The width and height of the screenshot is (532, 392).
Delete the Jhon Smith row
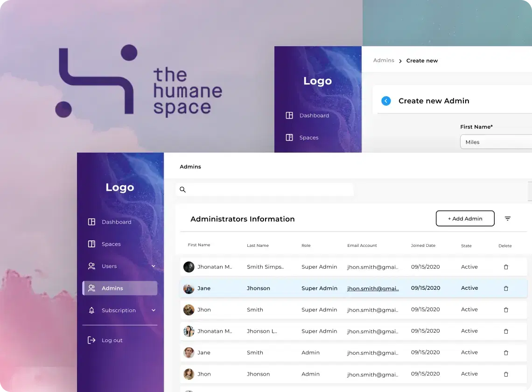[506, 310]
